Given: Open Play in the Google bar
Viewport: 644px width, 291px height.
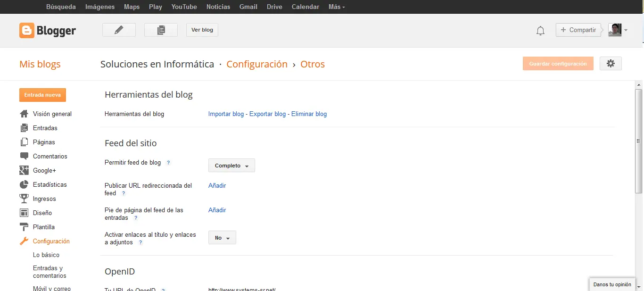Looking at the screenshot, I should click(x=156, y=7).
